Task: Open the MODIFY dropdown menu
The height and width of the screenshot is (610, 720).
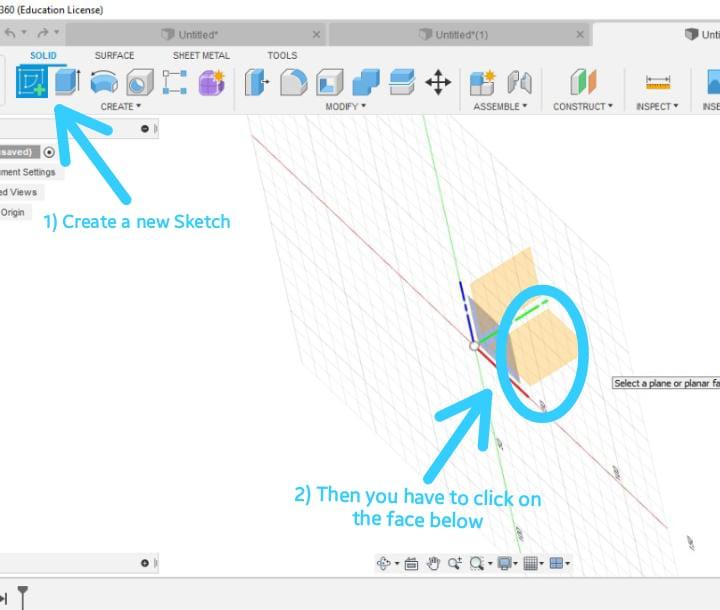Action: [346, 107]
